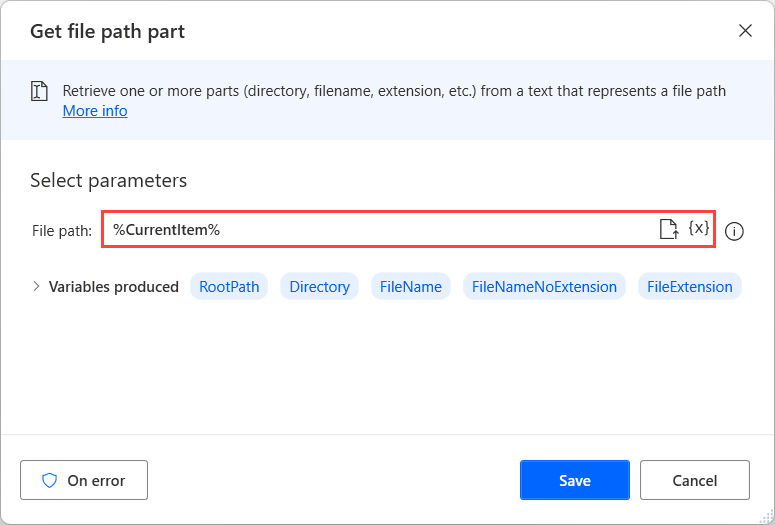Click the description icon in the banner

[x=40, y=92]
